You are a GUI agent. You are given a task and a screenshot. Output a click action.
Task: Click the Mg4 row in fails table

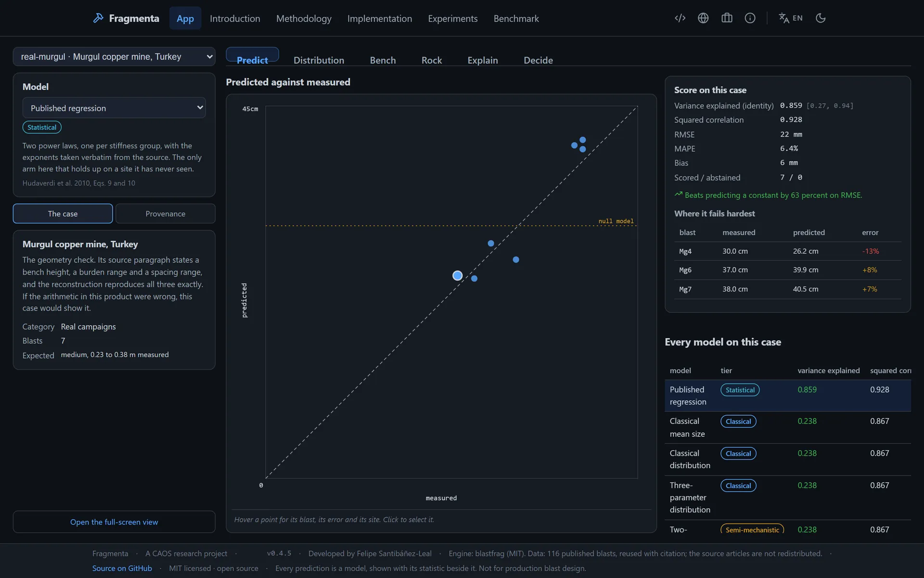click(788, 251)
